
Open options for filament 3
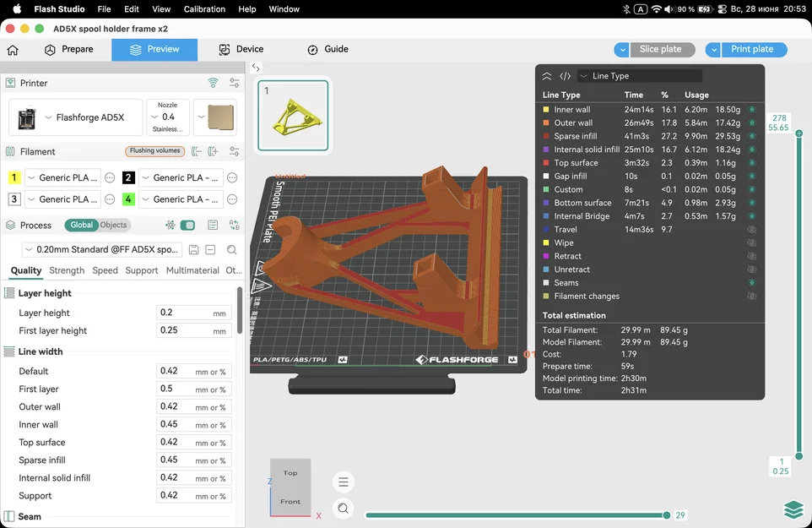click(x=110, y=199)
